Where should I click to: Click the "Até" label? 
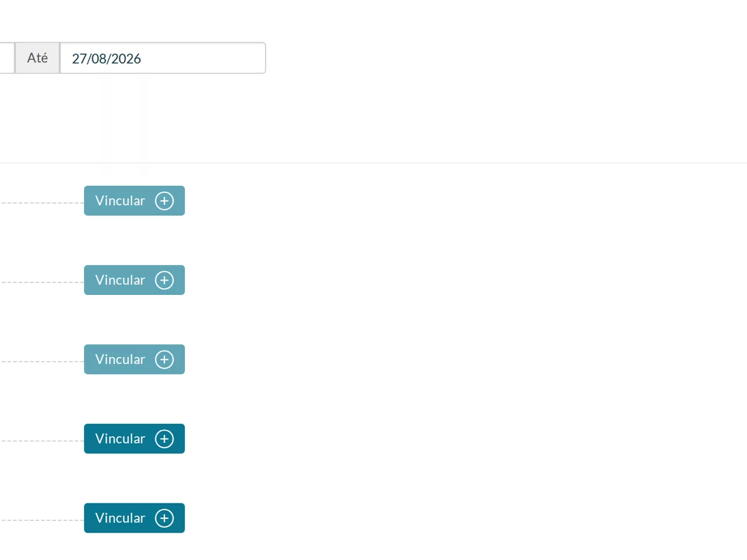[x=37, y=58]
